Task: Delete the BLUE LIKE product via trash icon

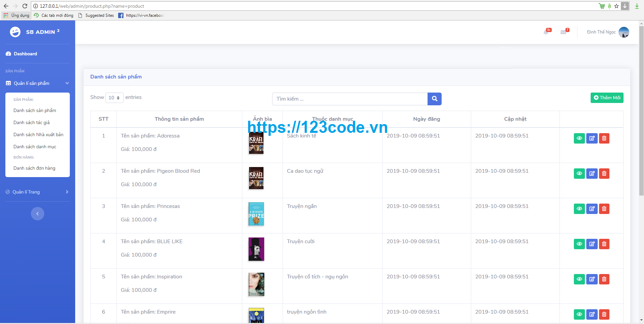Action: coord(604,244)
